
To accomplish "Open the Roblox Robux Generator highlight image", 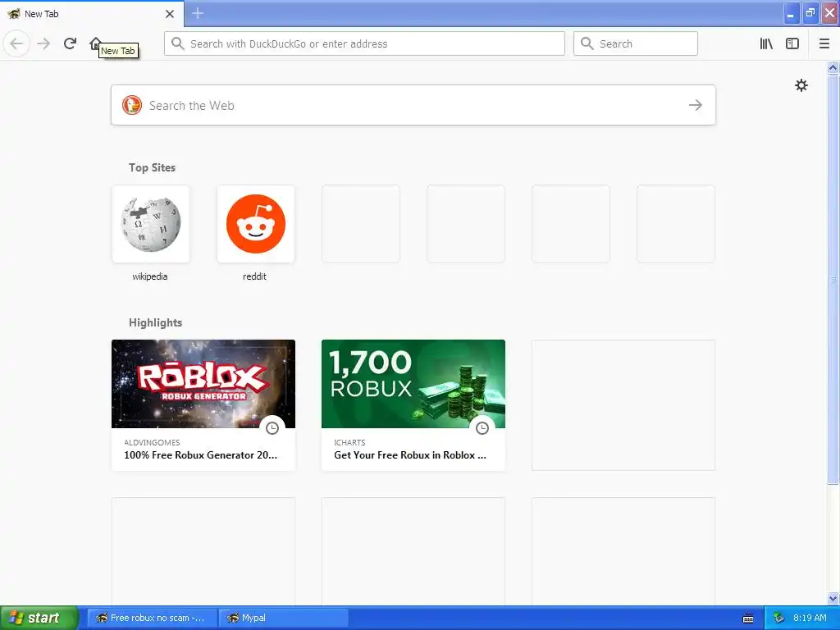I will click(x=203, y=384).
